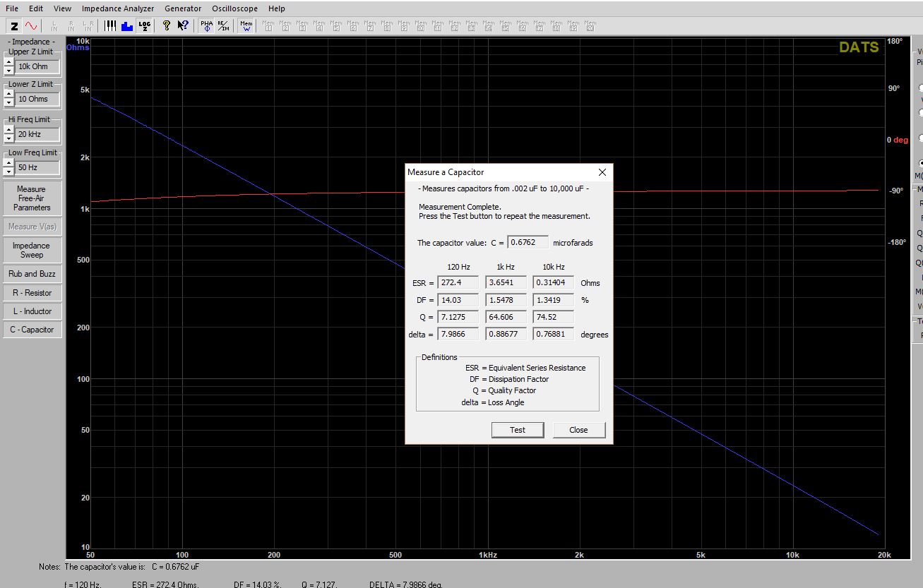Screen dimensions: 923x588
Task: Open the Oscilloscope menu
Action: pos(234,8)
